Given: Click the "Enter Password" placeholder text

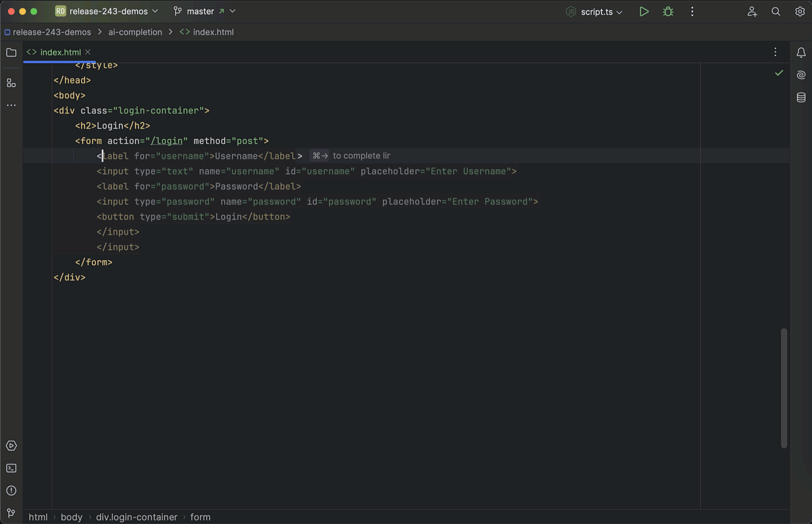Looking at the screenshot, I should pyautogui.click(x=490, y=202).
